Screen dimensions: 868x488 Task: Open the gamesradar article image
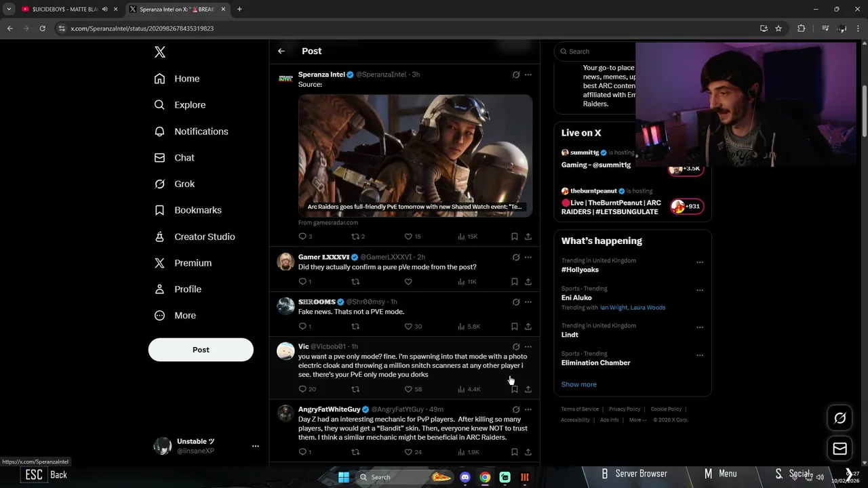[x=415, y=155]
